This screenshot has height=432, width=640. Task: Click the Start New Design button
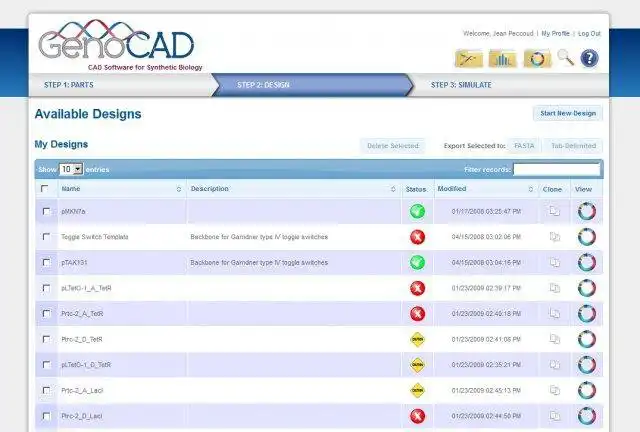568,113
